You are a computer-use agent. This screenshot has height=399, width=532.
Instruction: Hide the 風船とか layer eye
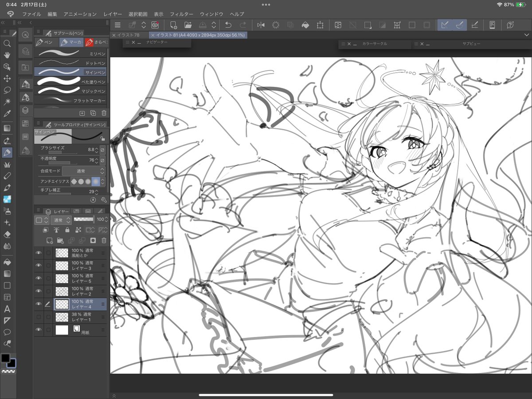[39, 253]
